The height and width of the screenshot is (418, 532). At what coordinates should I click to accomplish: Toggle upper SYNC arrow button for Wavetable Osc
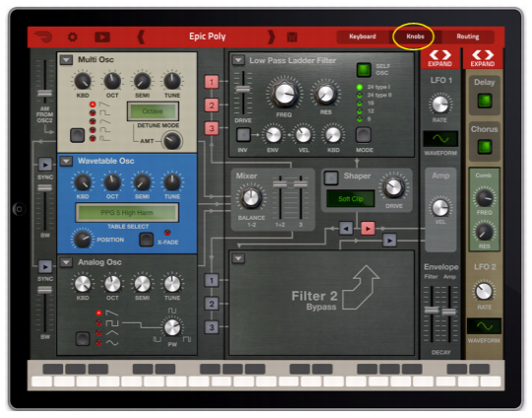[45, 165]
